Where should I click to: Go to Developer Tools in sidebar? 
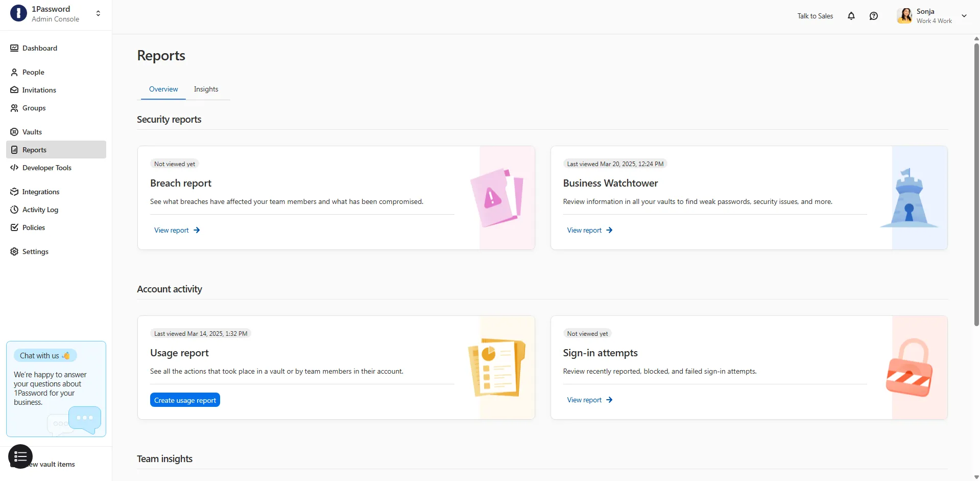46,168
